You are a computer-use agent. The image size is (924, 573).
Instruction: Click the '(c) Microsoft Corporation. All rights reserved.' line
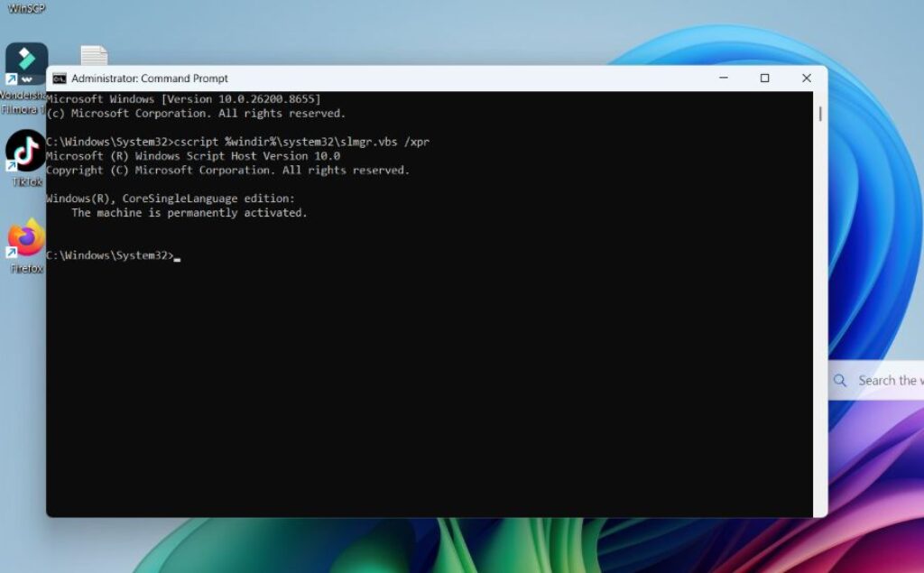pyautogui.click(x=196, y=113)
